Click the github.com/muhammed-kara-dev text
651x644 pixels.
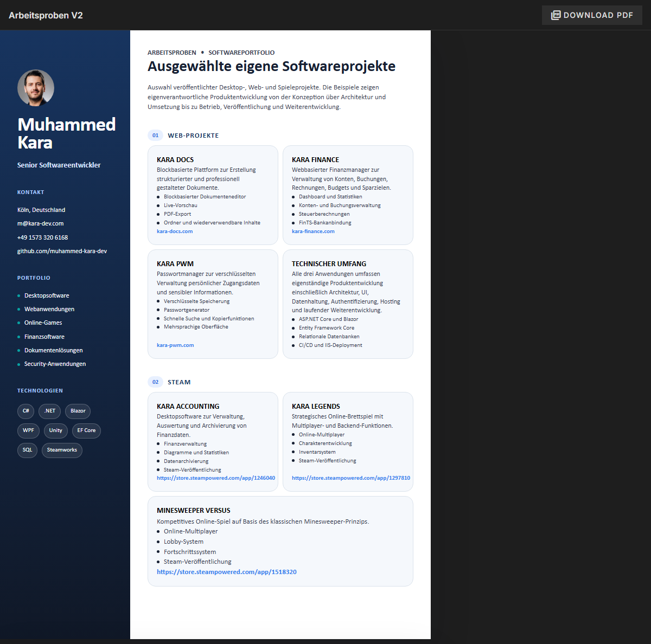(62, 251)
